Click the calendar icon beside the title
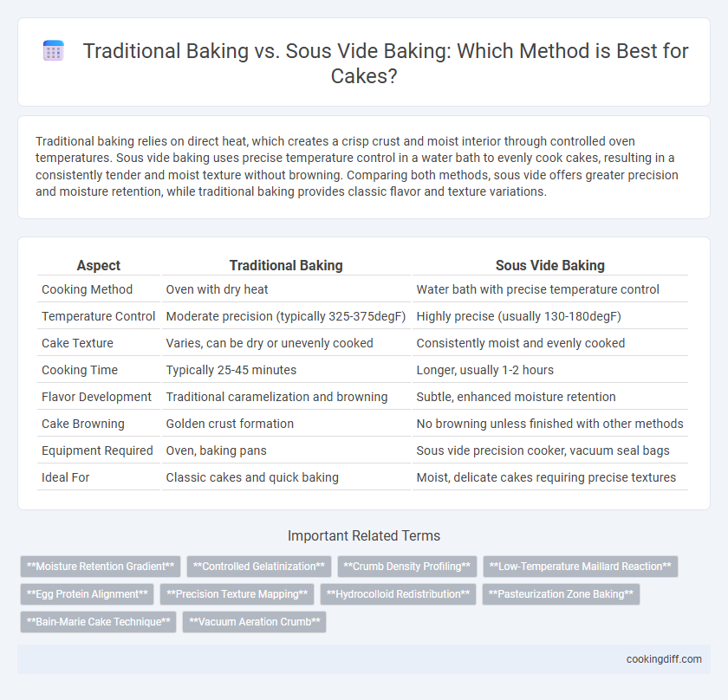This screenshot has width=728, height=700. coord(54,50)
